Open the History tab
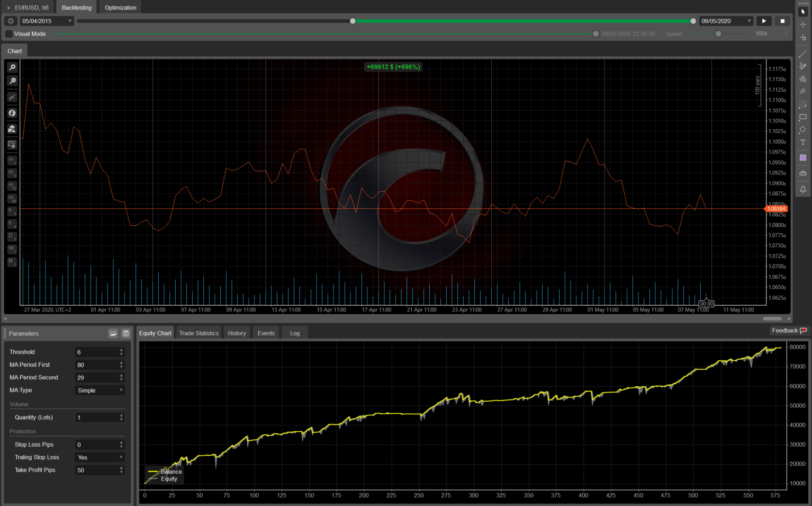The width and height of the screenshot is (812, 506). (x=237, y=333)
